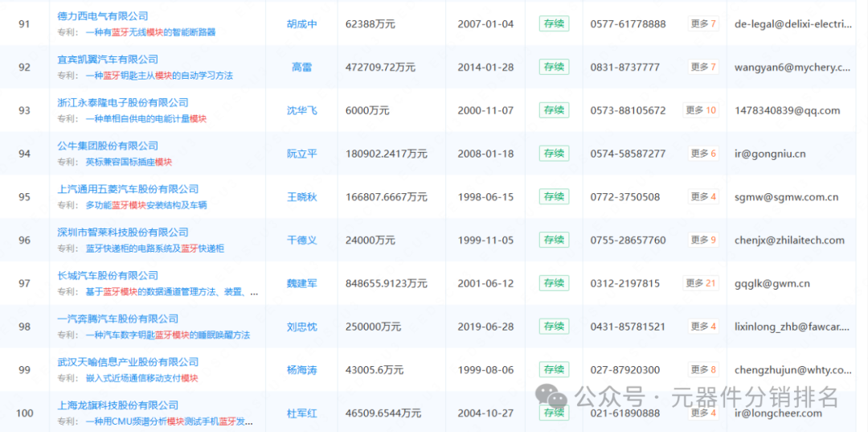
Task: Open patent 一种汽车数字钥匙蓝牙模块的睡眠唤醒方法
Action: [x=168, y=335]
